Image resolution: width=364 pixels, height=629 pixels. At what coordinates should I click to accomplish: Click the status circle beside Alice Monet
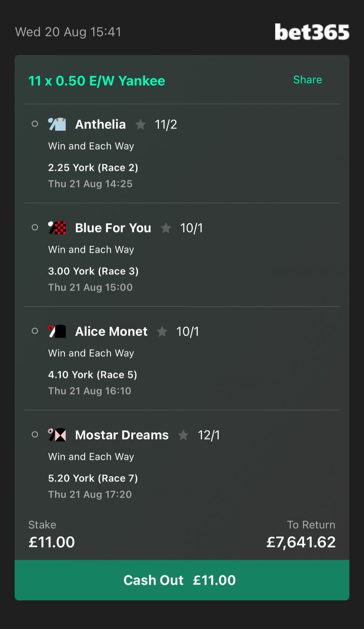point(35,331)
